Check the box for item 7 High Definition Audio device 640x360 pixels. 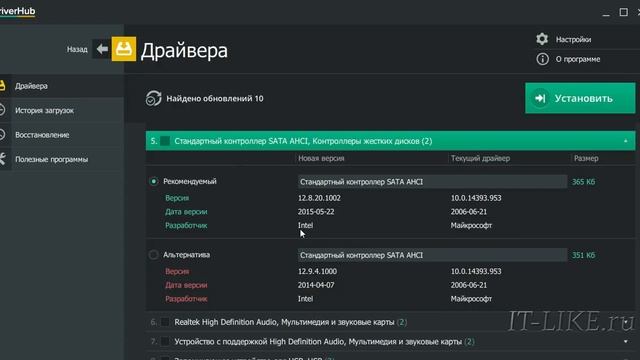click(x=165, y=342)
